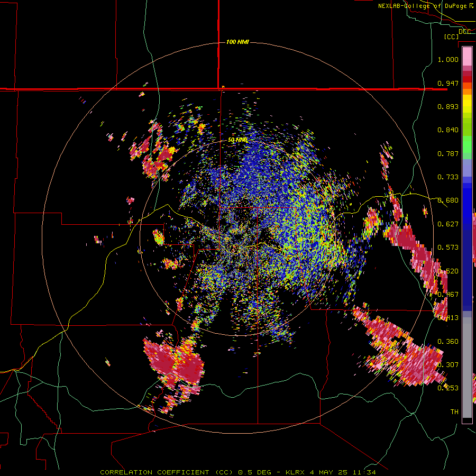476x476 pixels.
Task: Click the 0.627 scale value
Action: tap(448, 224)
